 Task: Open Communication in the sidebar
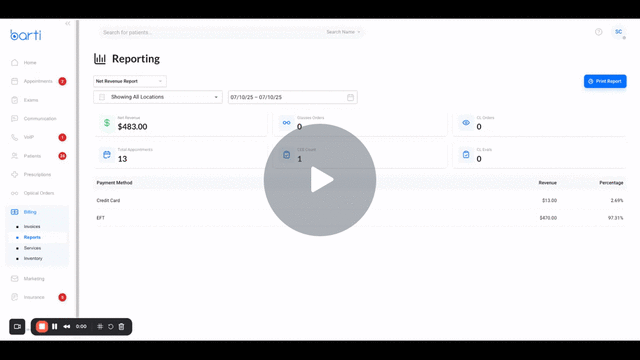[x=40, y=119]
